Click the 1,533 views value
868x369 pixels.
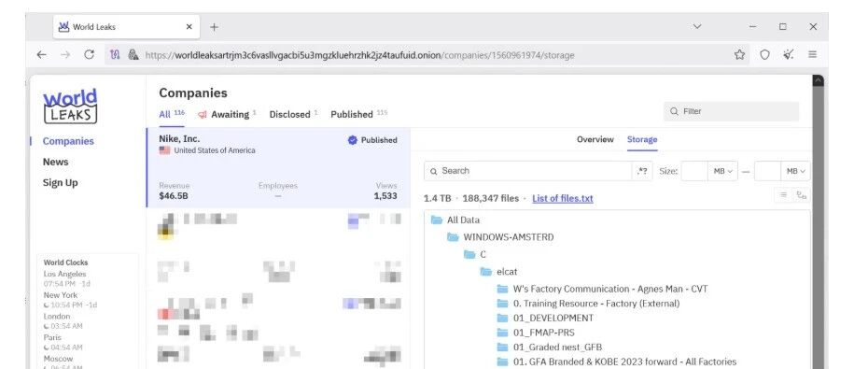pyautogui.click(x=385, y=195)
